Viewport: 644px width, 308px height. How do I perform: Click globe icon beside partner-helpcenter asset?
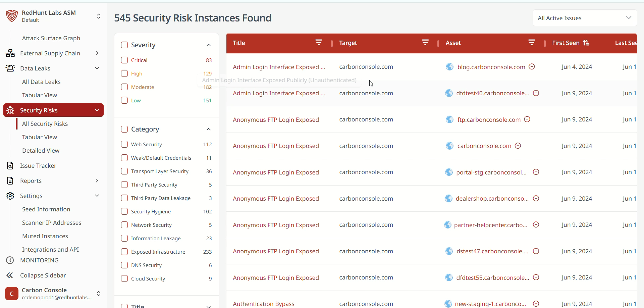point(448,225)
